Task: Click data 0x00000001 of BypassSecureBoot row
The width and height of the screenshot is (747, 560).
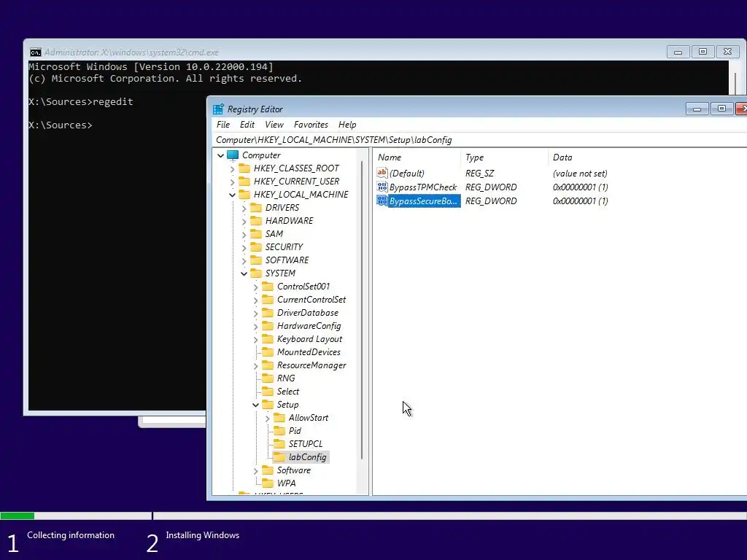Action: tap(580, 201)
